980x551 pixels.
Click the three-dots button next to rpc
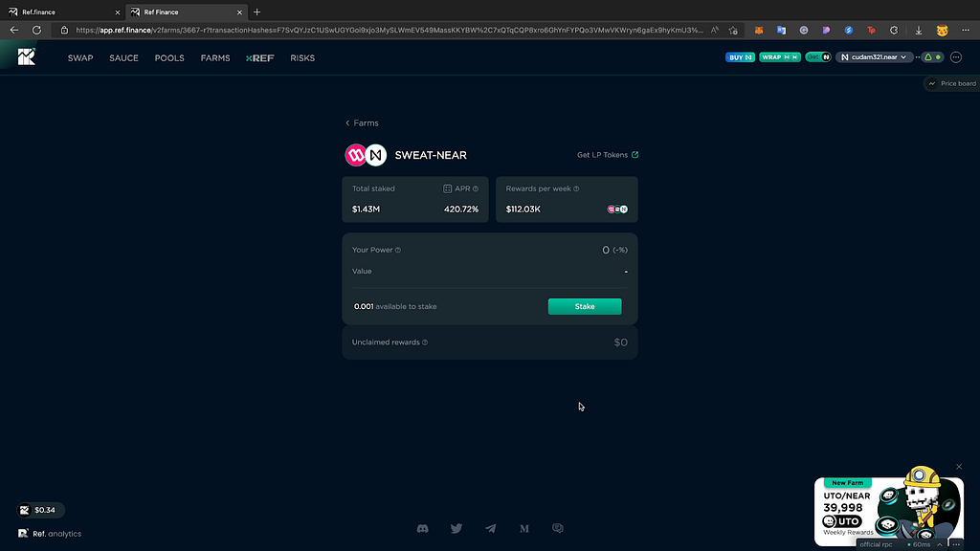[956, 544]
